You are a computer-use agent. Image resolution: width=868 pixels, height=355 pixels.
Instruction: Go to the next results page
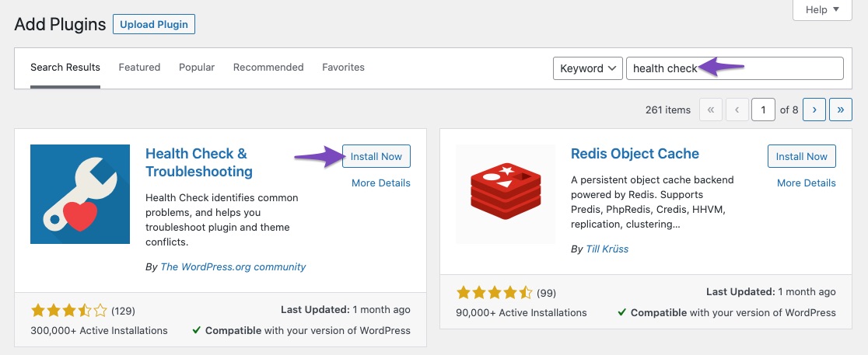point(814,110)
